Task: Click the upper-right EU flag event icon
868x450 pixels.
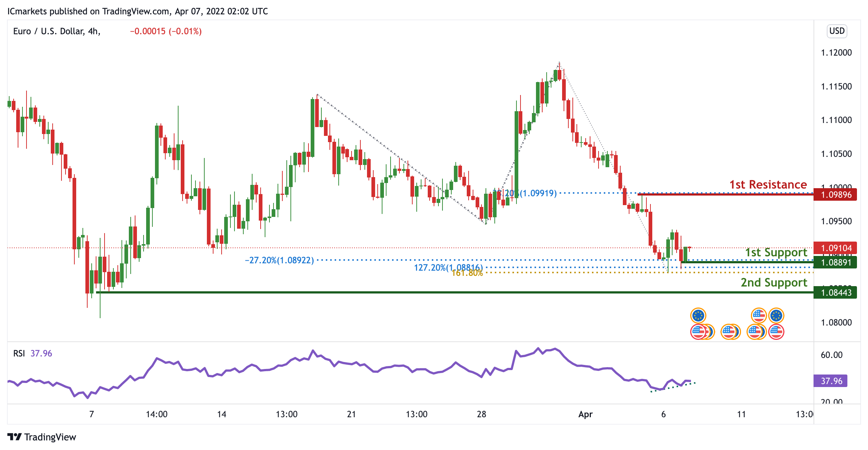Action: pos(776,316)
